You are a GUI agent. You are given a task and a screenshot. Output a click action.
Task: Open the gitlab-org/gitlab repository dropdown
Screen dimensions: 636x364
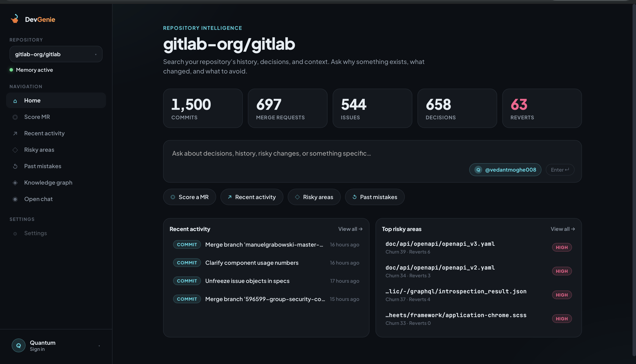click(x=56, y=54)
